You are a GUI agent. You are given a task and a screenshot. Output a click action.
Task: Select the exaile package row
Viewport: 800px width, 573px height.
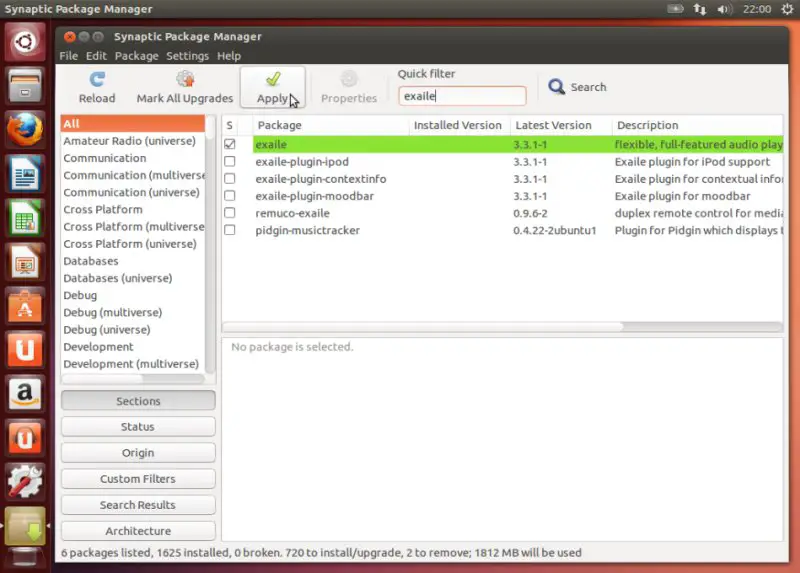tap(502, 144)
